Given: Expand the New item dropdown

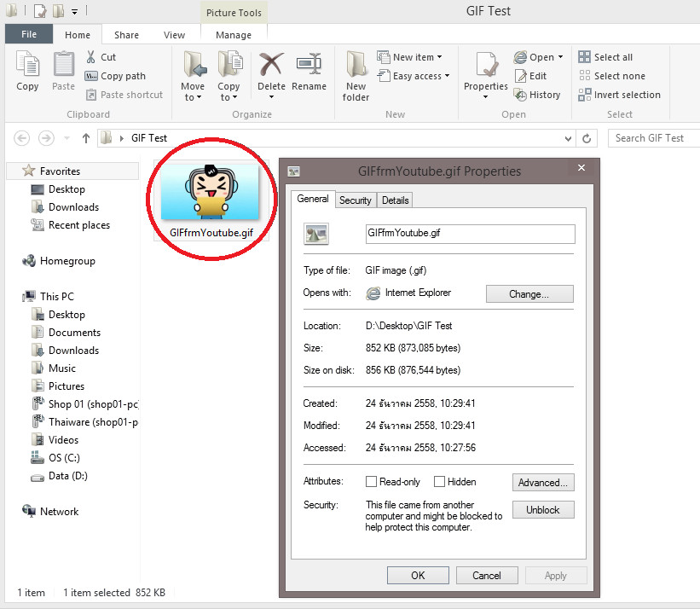Looking at the screenshot, I should point(440,57).
